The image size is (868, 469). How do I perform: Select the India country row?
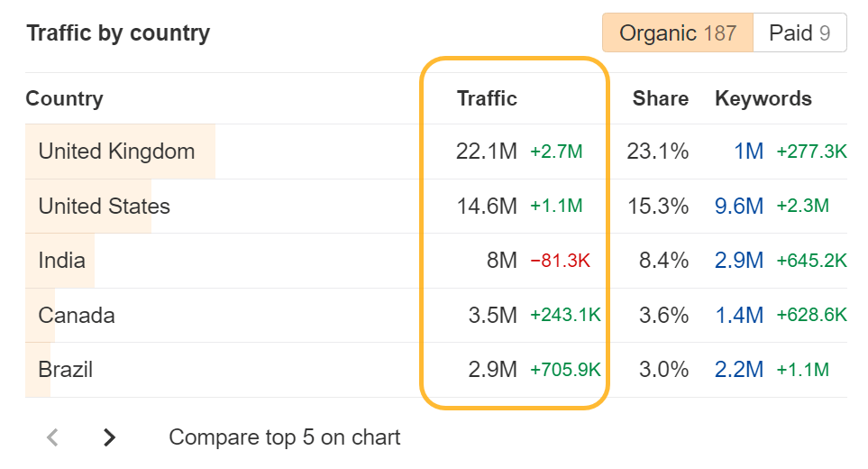point(61,261)
